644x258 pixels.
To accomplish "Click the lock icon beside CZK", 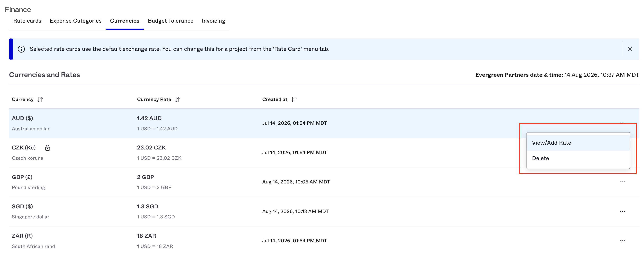I will [48, 148].
